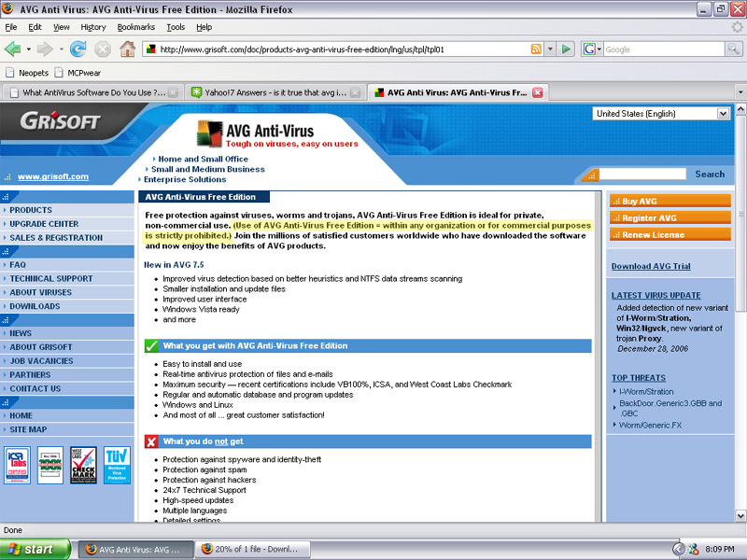This screenshot has height=560, width=747.
Task: Open the www.grisoft.com link
Action: point(53,176)
